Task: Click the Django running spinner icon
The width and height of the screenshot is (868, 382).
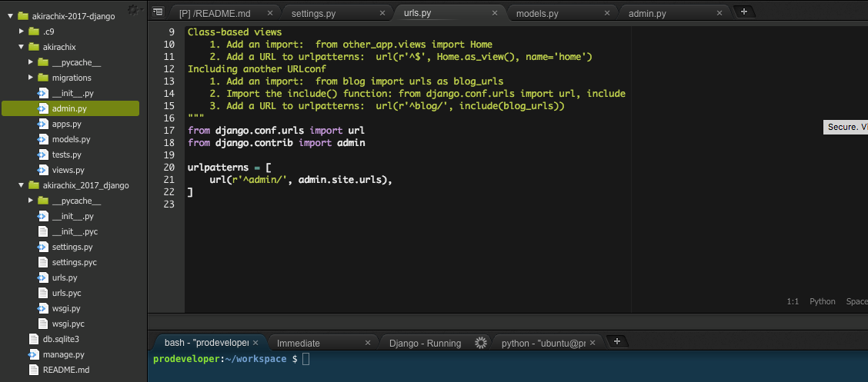Action: (481, 343)
